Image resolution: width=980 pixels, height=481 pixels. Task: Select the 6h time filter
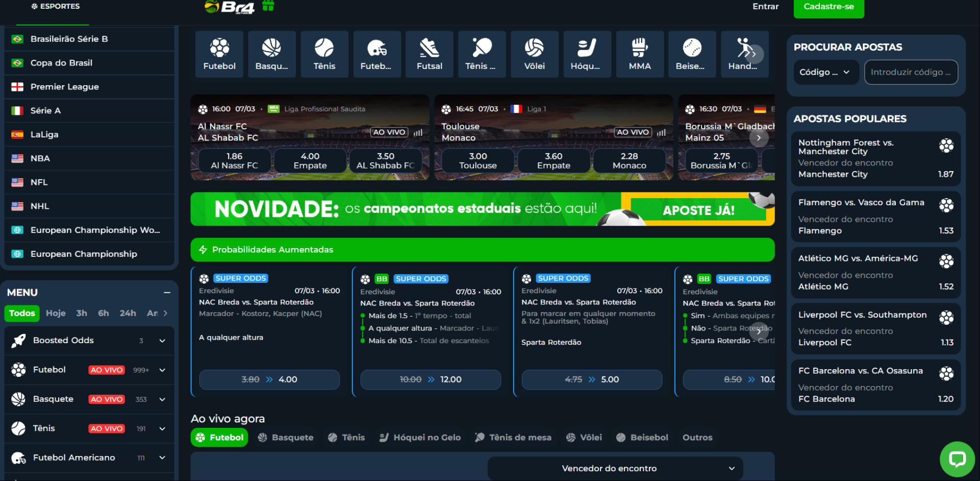[104, 313]
